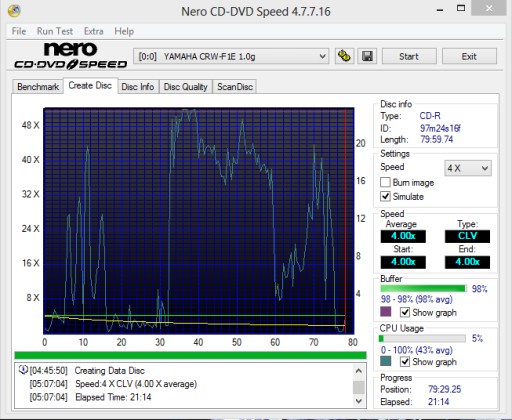Open the Extra menu
The image size is (512, 420).
click(94, 31)
